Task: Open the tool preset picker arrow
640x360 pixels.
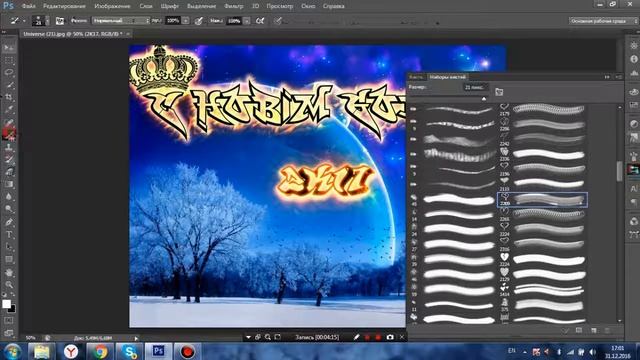Action: tap(24, 21)
